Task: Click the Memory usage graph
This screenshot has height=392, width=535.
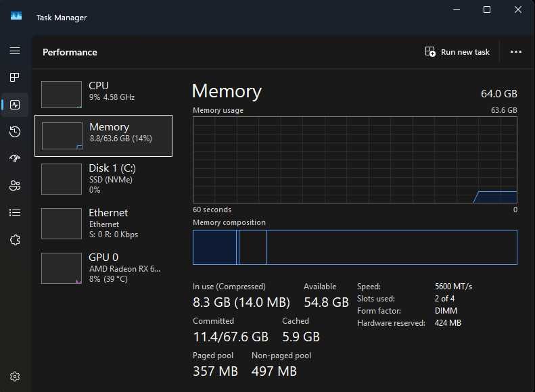Action: [x=354, y=160]
